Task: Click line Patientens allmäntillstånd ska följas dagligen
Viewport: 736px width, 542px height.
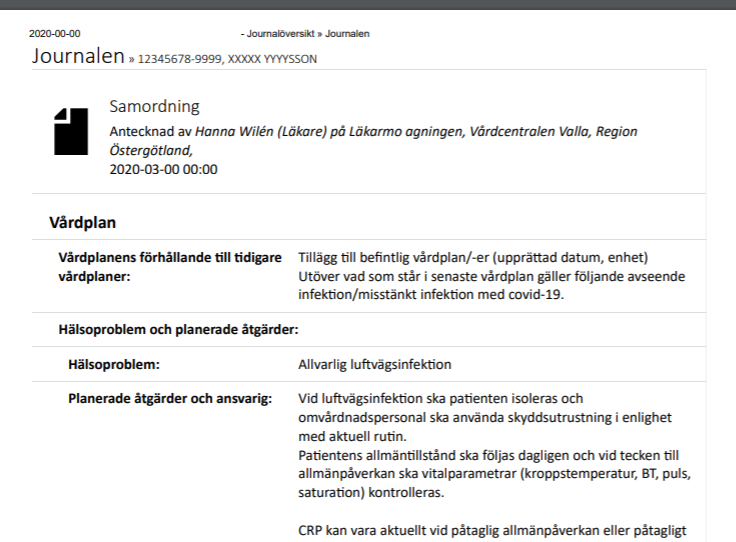Action: (x=488, y=456)
